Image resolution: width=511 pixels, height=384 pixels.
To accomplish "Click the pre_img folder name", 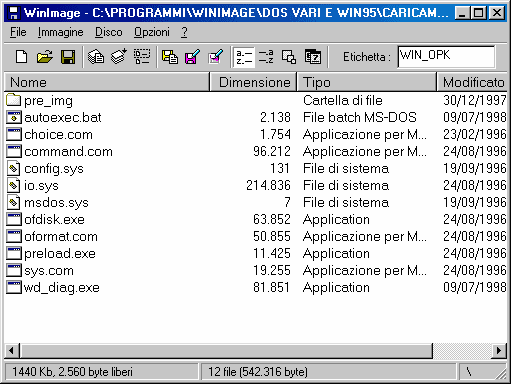I will point(48,101).
